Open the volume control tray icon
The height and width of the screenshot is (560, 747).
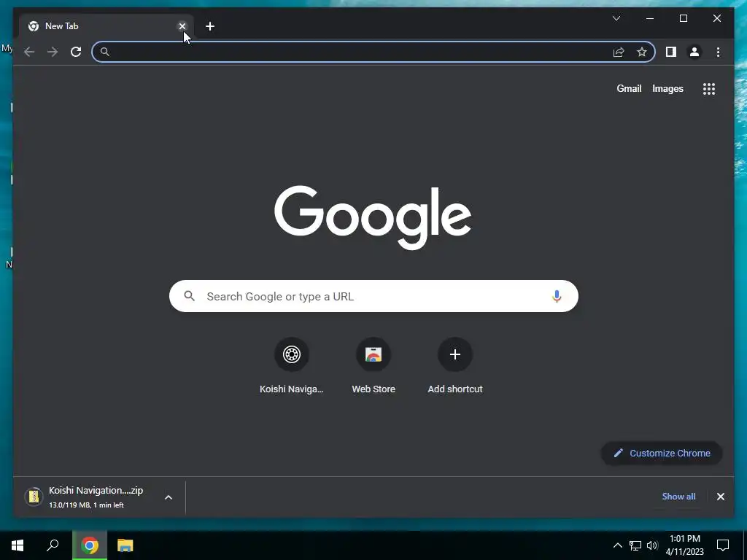pyautogui.click(x=652, y=545)
